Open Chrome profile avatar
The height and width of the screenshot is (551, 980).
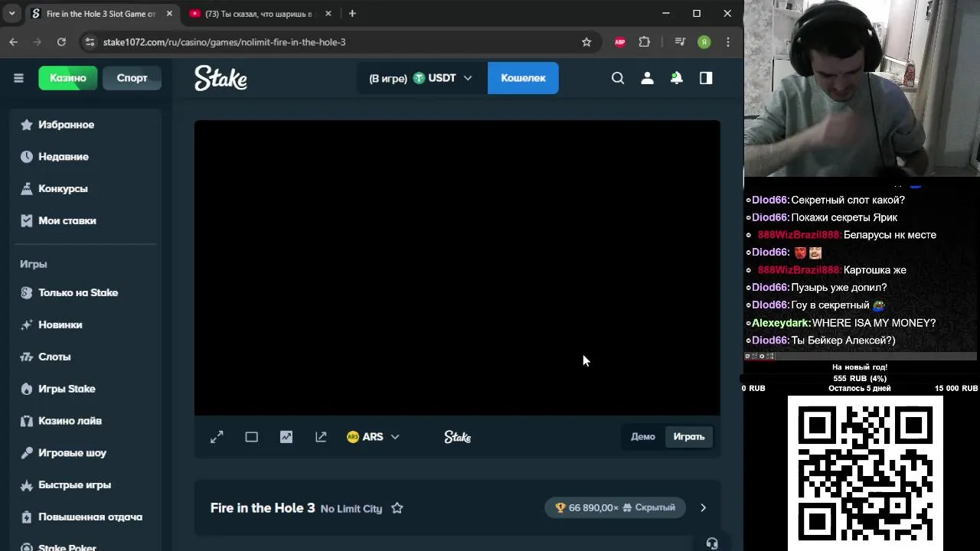pyautogui.click(x=704, y=42)
